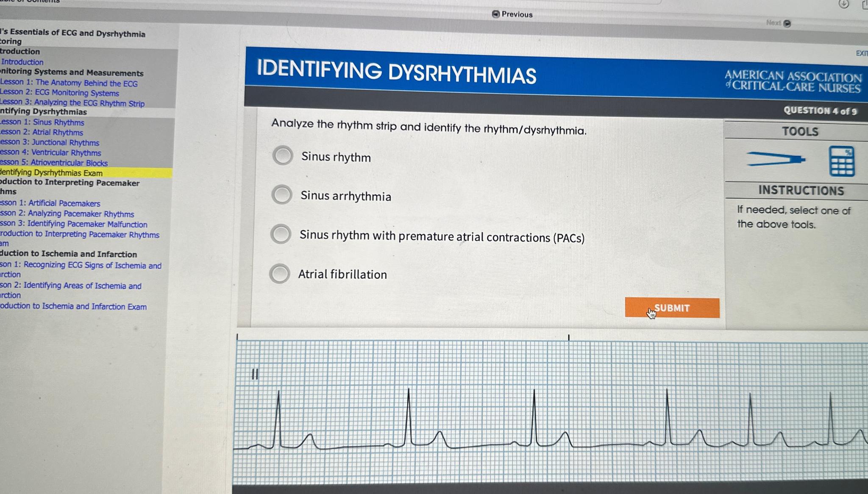
Task: Select Lesson 4: Ventricular Rhythms in sidebar
Action: pyautogui.click(x=49, y=153)
